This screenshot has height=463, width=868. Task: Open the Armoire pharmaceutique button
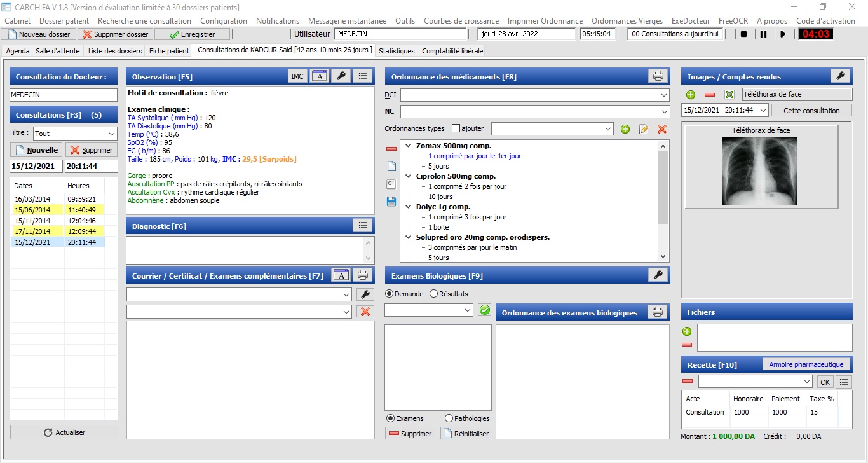[806, 364]
